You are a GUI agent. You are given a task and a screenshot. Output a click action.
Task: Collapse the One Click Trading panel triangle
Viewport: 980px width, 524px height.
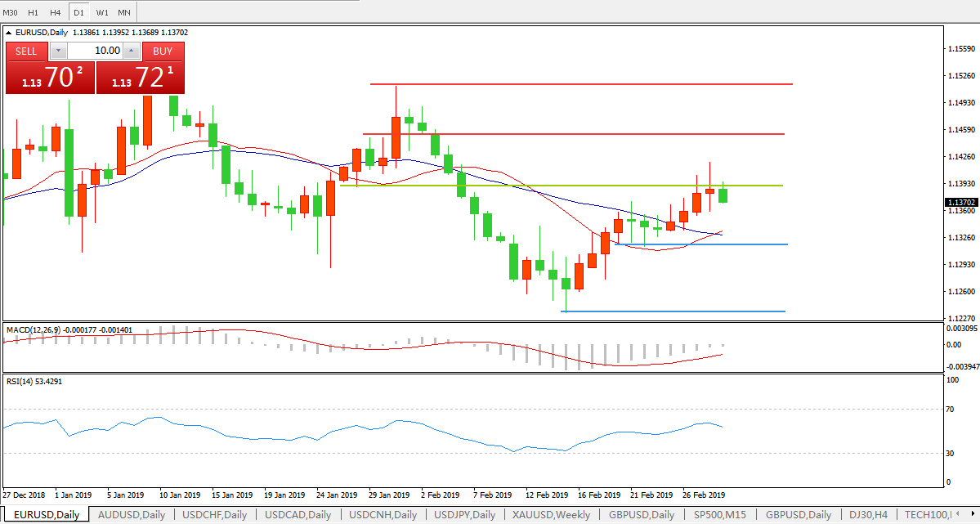click(x=9, y=33)
